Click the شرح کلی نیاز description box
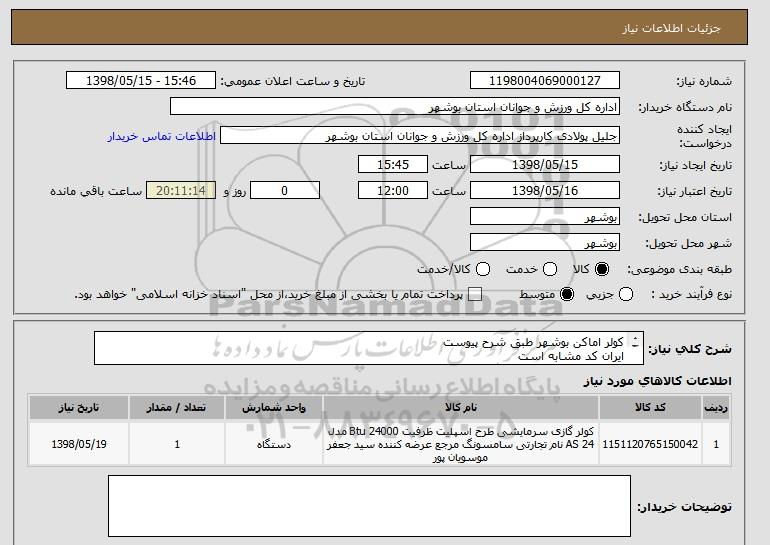The image size is (770, 545). [369, 349]
